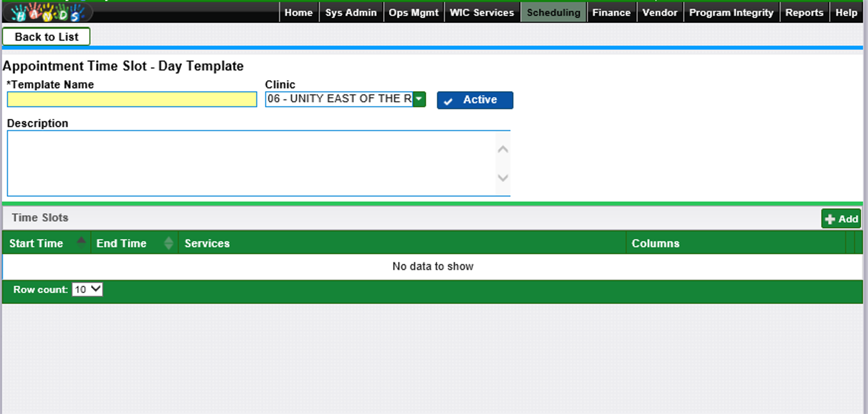The height and width of the screenshot is (414, 868).
Task: Click the HANDS logo icon
Action: pos(47,12)
